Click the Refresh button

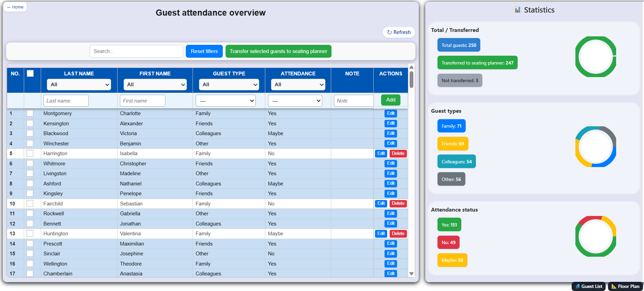399,32
